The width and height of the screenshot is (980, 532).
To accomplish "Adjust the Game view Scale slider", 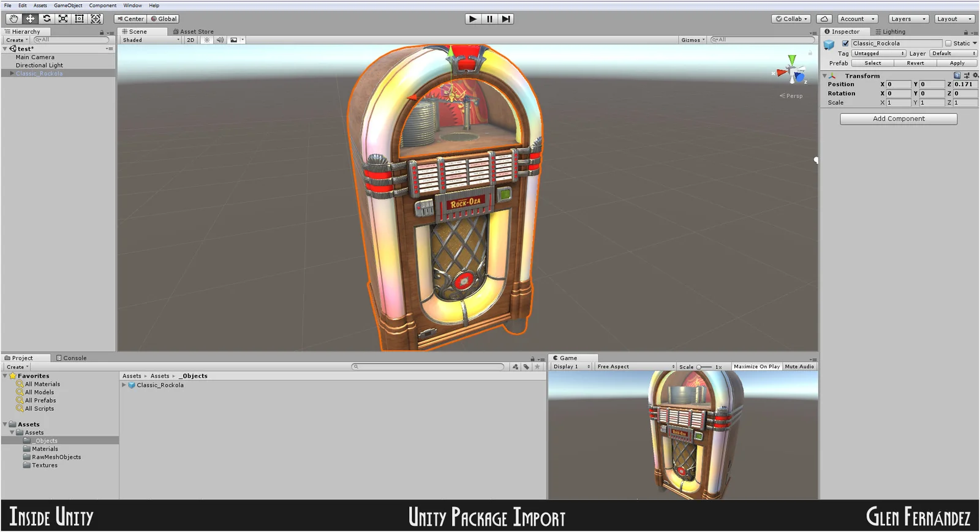I will pos(704,367).
